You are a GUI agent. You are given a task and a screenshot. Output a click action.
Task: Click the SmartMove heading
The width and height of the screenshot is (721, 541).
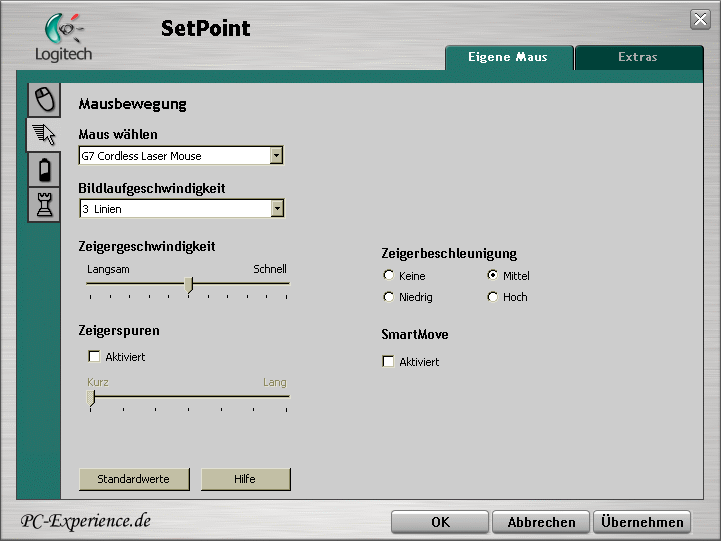point(415,334)
